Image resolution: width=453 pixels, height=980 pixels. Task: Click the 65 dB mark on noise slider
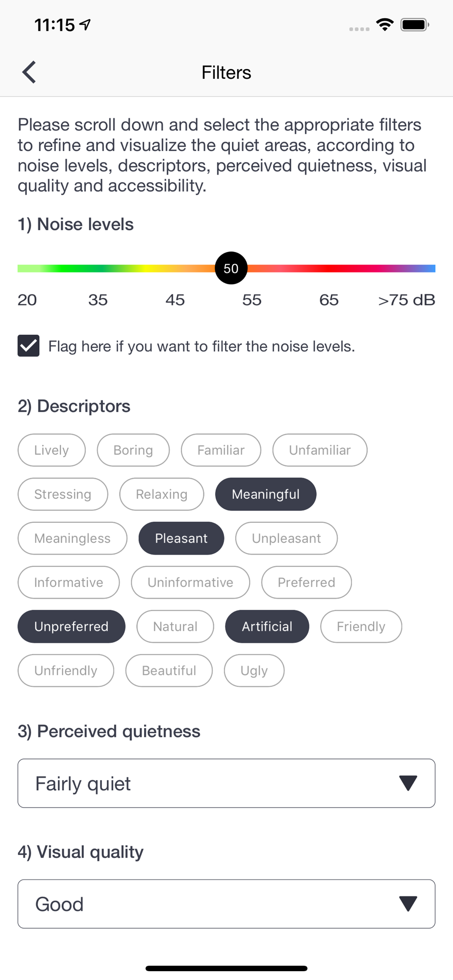[329, 300]
